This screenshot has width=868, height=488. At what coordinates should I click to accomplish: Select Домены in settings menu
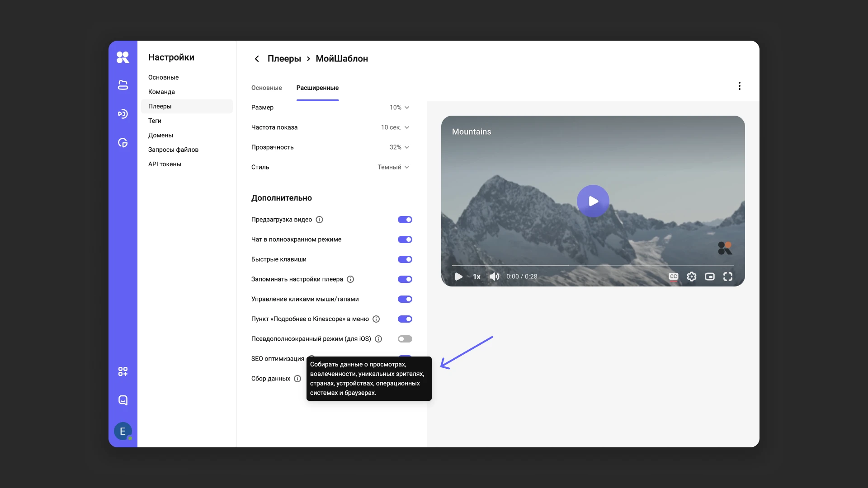[160, 135]
